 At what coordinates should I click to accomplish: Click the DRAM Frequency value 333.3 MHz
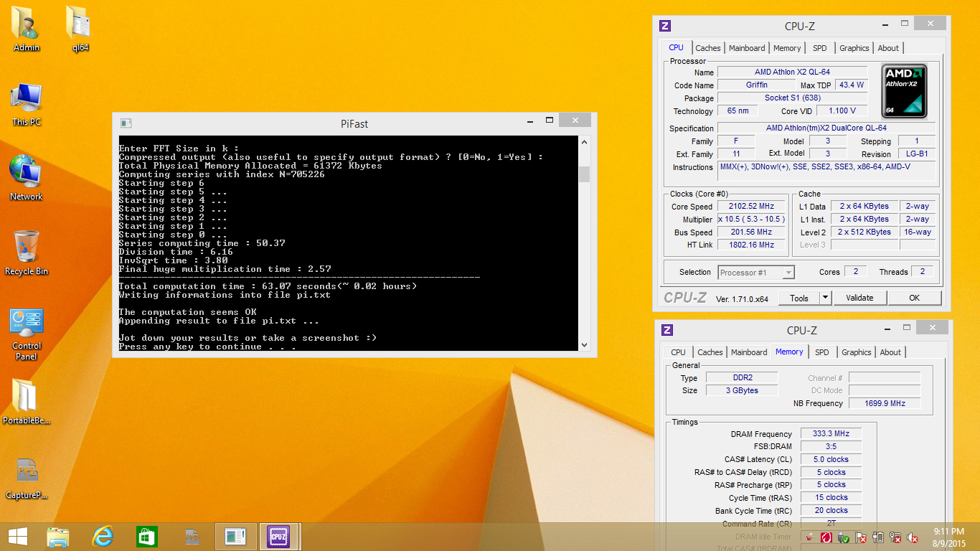coord(830,434)
